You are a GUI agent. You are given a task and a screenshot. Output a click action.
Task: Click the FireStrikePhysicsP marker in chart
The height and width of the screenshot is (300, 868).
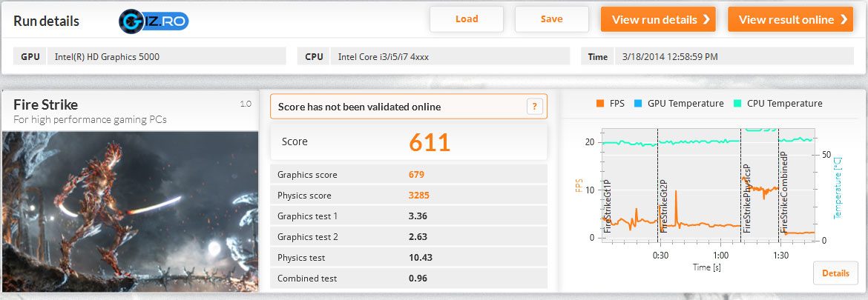coord(746,200)
